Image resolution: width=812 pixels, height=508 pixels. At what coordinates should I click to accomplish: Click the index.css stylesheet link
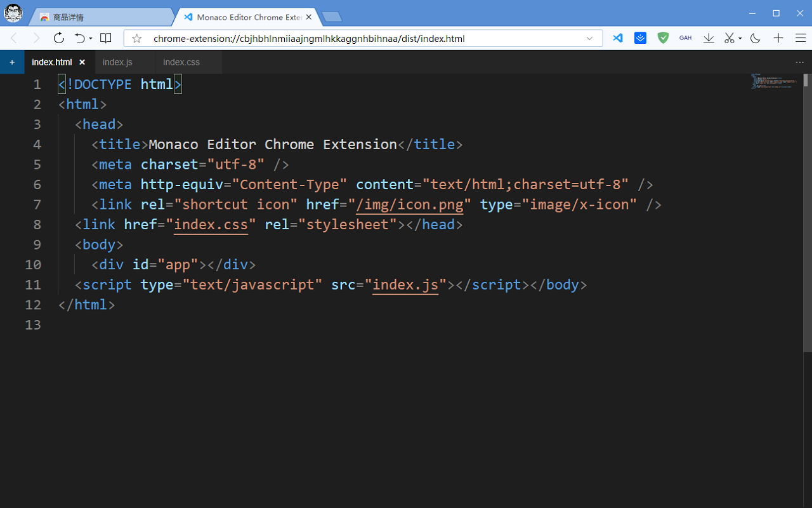pos(211,224)
